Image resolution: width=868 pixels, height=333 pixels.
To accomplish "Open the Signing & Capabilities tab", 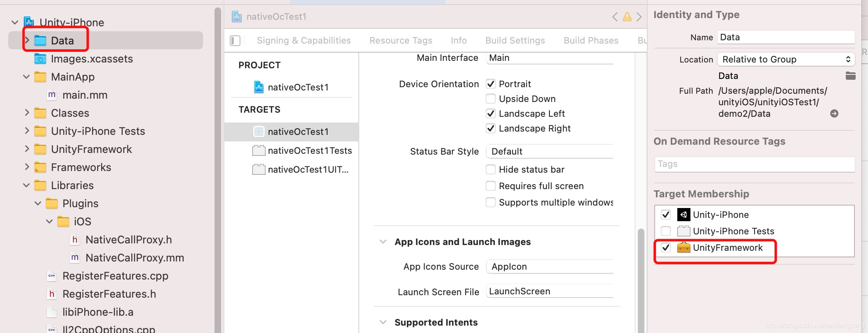I will pos(304,40).
